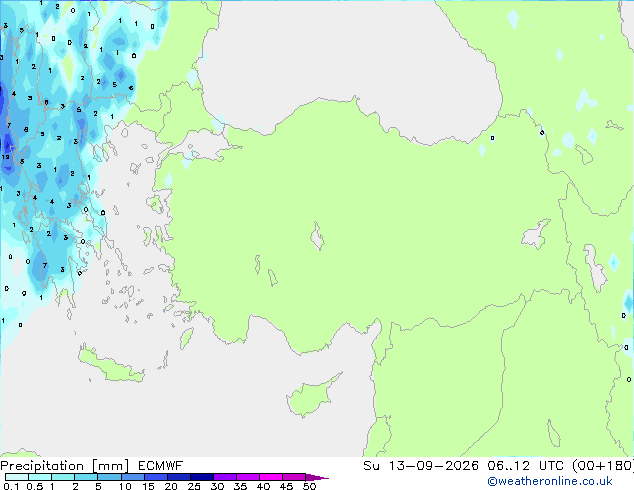Screen dimensions: 634x490
Task: Select the 25–30 mm dark navy legend swatch
Action: tap(202, 477)
